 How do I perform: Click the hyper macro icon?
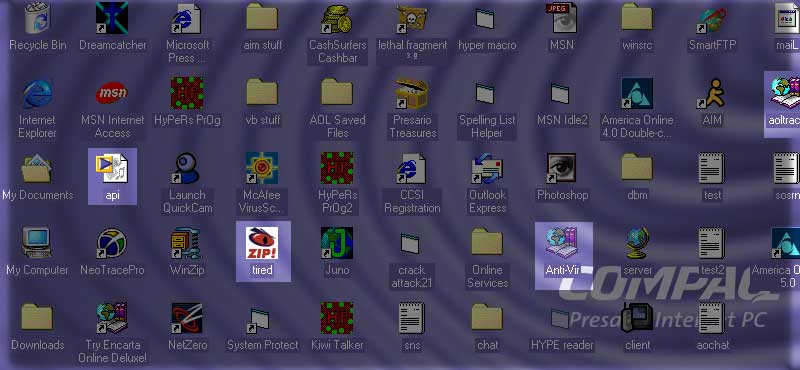[486, 19]
